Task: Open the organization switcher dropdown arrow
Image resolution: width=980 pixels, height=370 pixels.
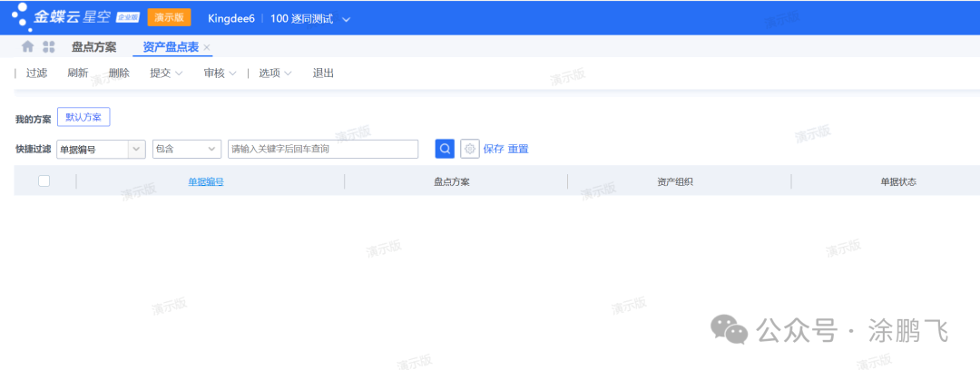Action: [x=346, y=19]
